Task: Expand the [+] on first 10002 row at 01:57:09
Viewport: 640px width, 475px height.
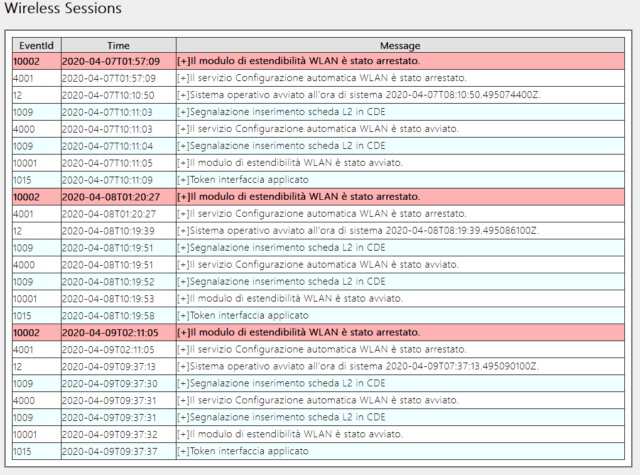Action: 183,61
